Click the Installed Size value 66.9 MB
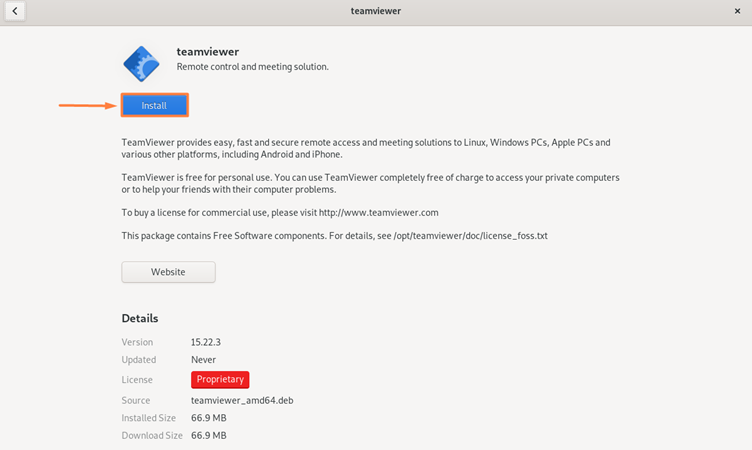The image size is (752, 450). 209,418
